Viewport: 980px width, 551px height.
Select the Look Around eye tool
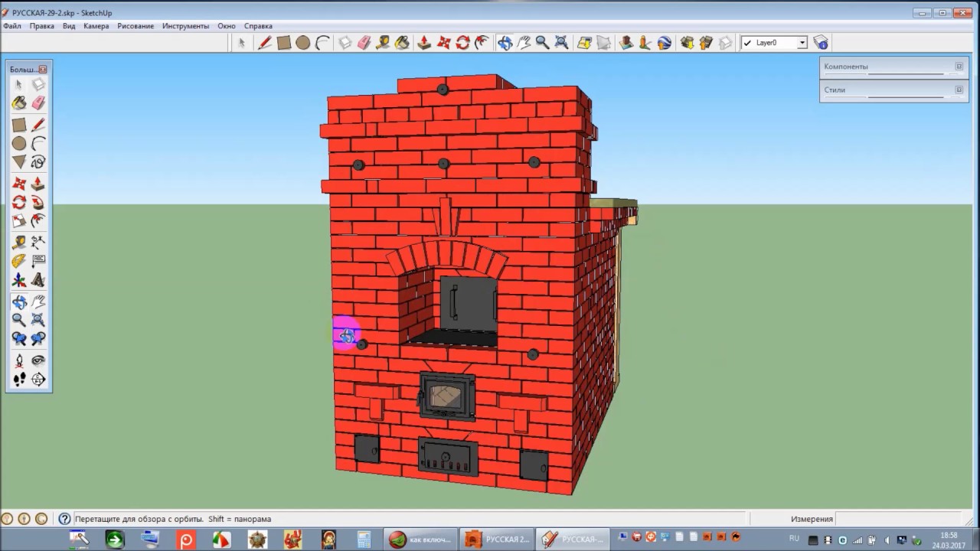tap(38, 360)
